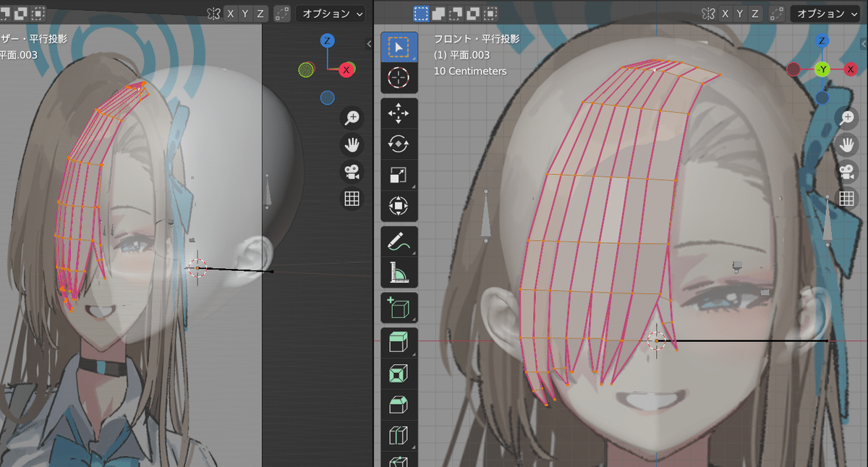Toggle Y mirror in user viewport header
Image resolution: width=868 pixels, height=467 pixels.
coord(245,14)
